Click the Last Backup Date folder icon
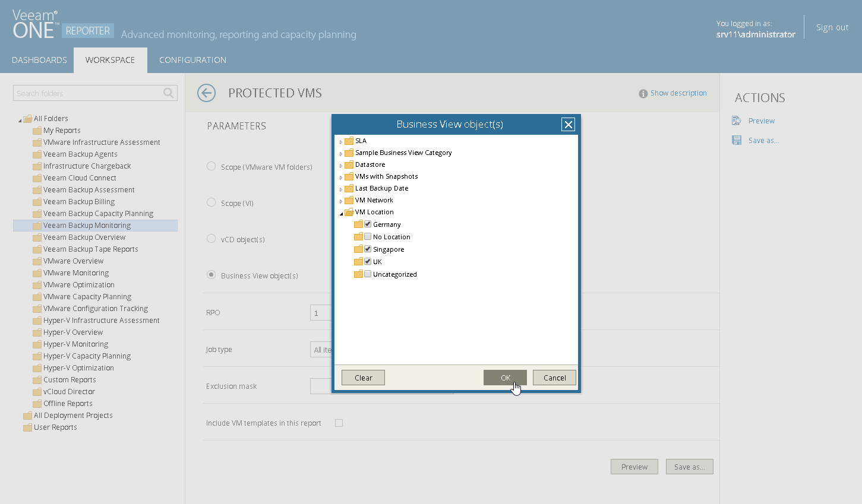 [x=349, y=188]
